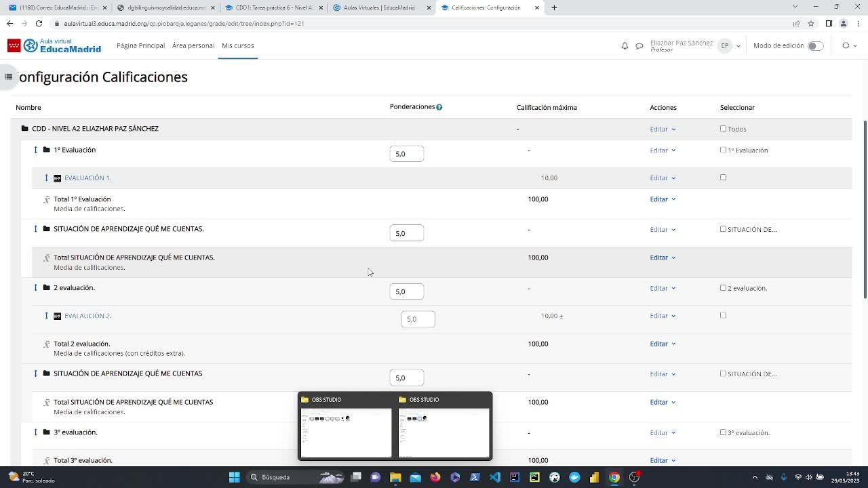
Task: Open Editar dropdown for EVALUACIÓN 2. item
Action: pyautogui.click(x=663, y=316)
